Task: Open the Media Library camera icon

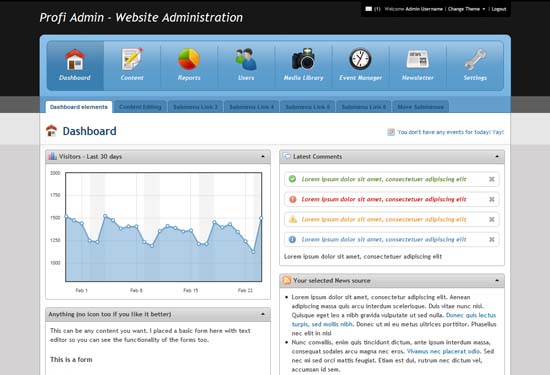Action: 303,59
